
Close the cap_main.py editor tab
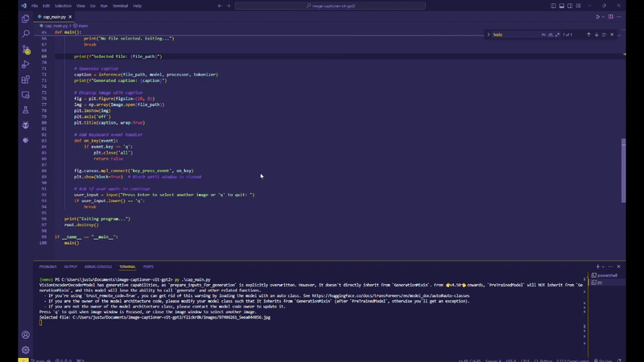point(70,16)
